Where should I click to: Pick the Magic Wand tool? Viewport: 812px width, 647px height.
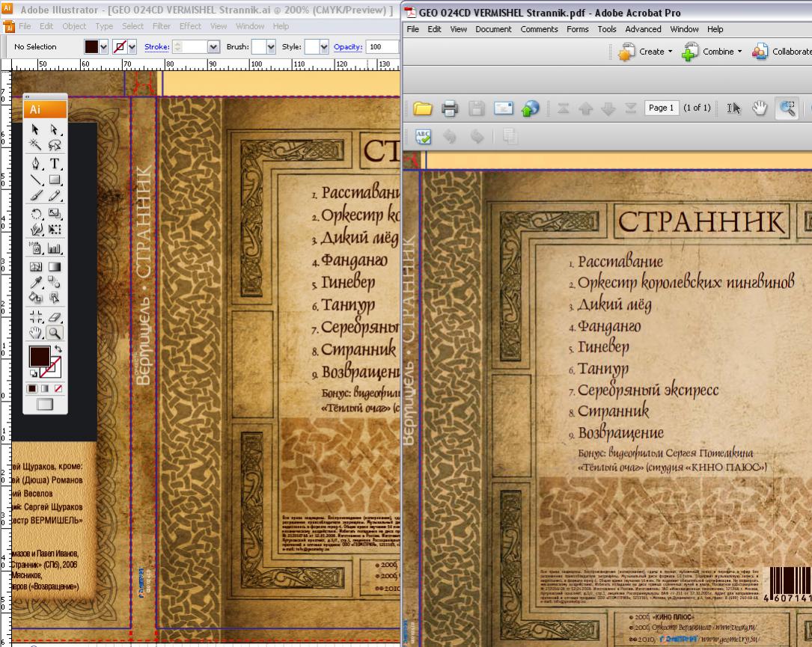35,144
